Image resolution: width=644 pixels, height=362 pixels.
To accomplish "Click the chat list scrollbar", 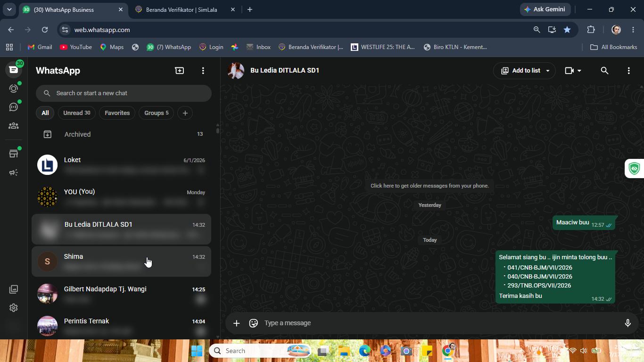I will [217, 129].
